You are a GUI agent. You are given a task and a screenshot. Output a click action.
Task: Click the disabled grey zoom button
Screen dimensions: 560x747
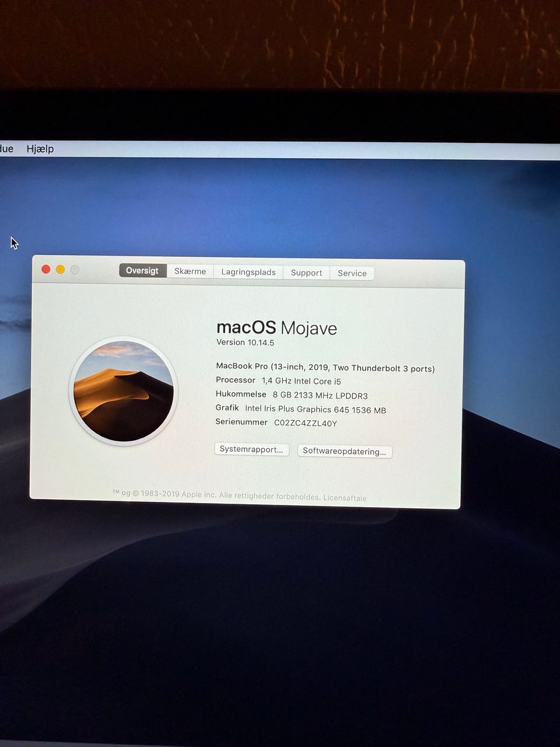tap(75, 270)
